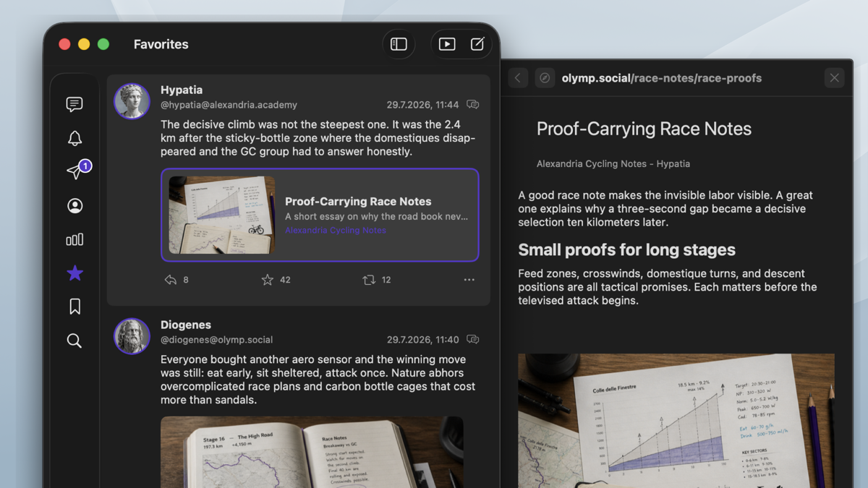
Task: Reply to Hypatia's post
Action: 171,280
